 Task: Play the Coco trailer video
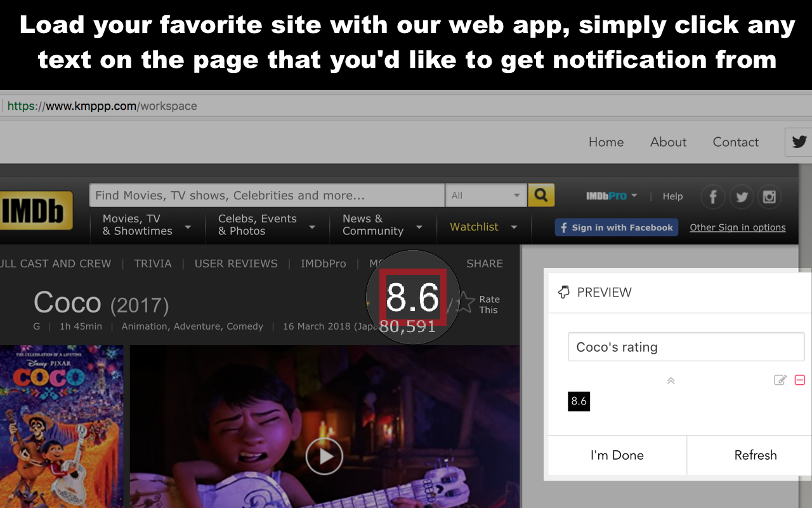coord(324,456)
